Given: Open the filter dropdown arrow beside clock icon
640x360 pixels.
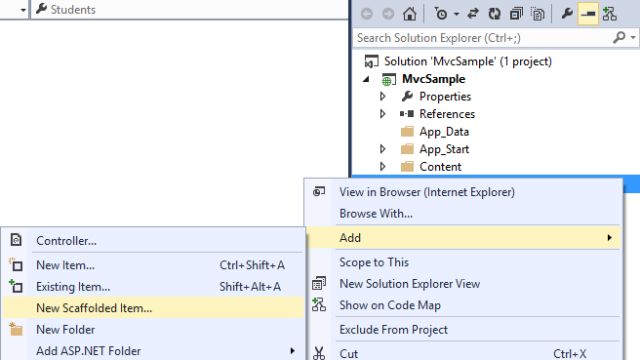Looking at the screenshot, I should click(456, 14).
